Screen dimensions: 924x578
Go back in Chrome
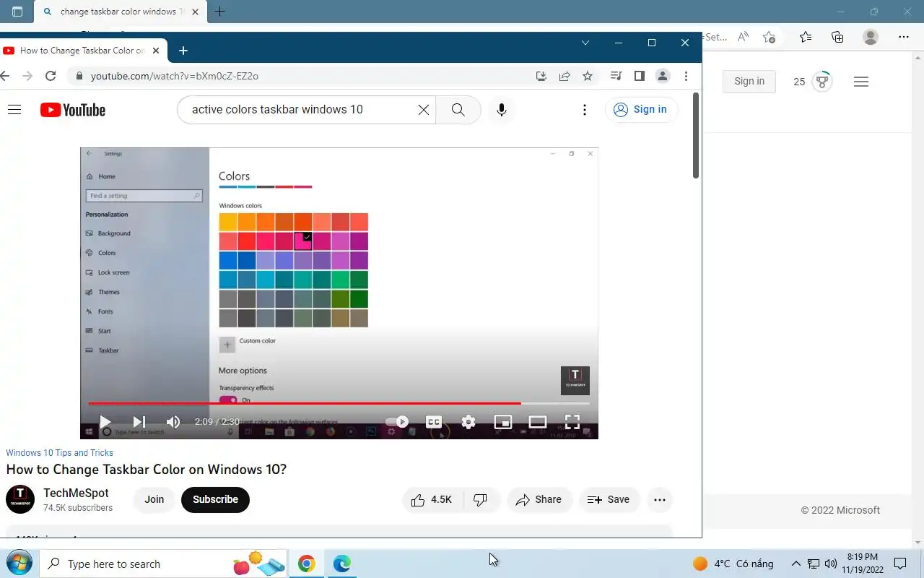tap(4, 76)
